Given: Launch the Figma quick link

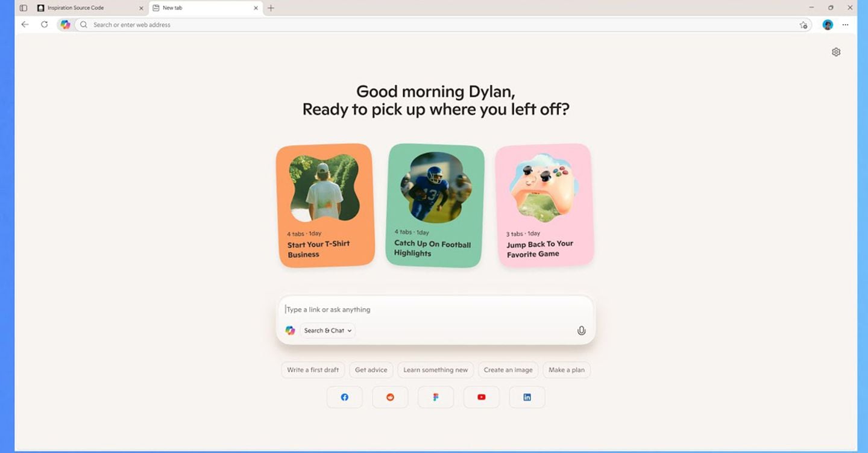Looking at the screenshot, I should point(436,397).
